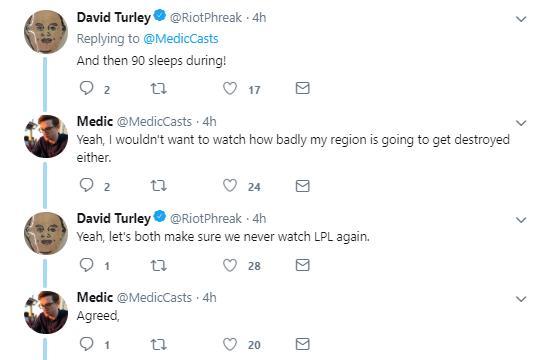543x360 pixels.
Task: Retweet the 'never watch LPL again' tweet
Action: pos(159,266)
